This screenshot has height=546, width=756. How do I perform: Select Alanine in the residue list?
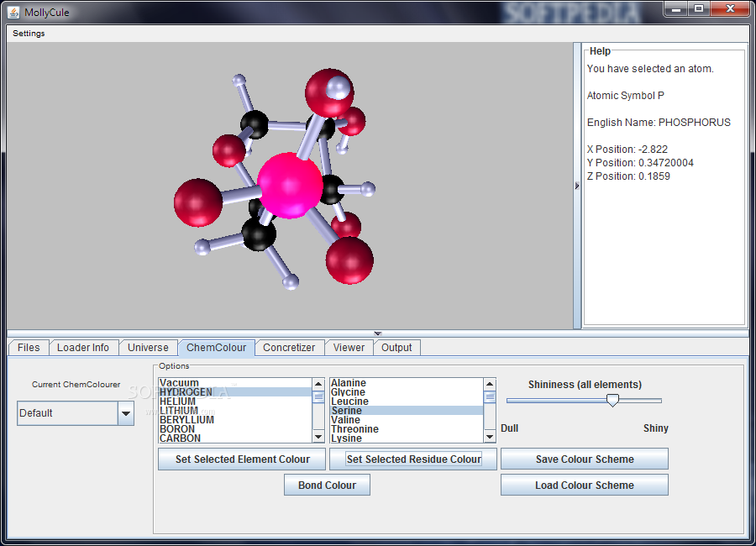[406, 382]
